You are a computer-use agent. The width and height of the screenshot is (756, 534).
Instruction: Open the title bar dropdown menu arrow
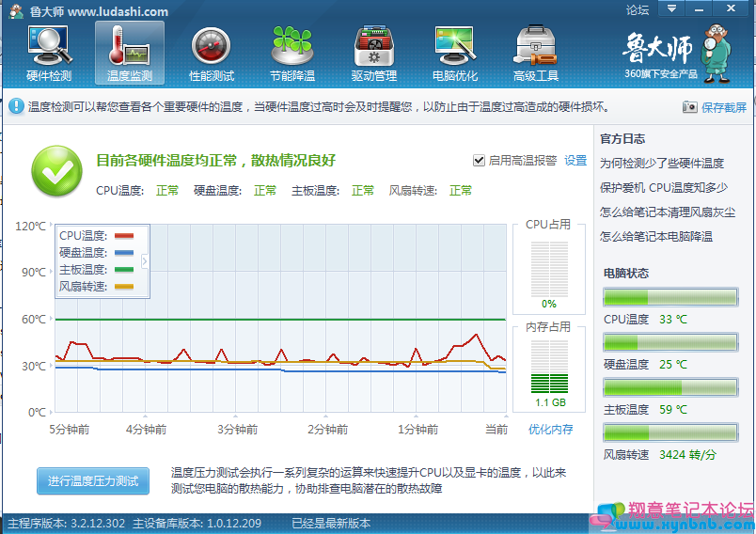pos(671,8)
